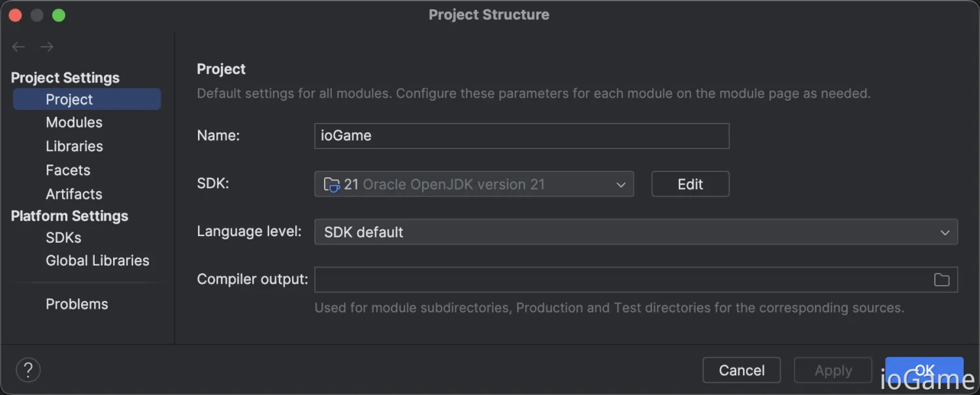
Task: Open SDKs under Platform Settings
Action: 63,237
